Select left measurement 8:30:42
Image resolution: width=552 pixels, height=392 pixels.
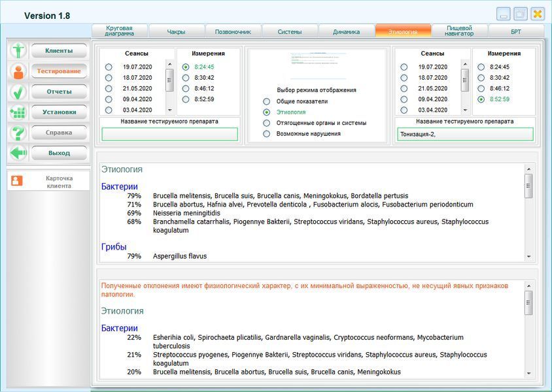click(186, 78)
